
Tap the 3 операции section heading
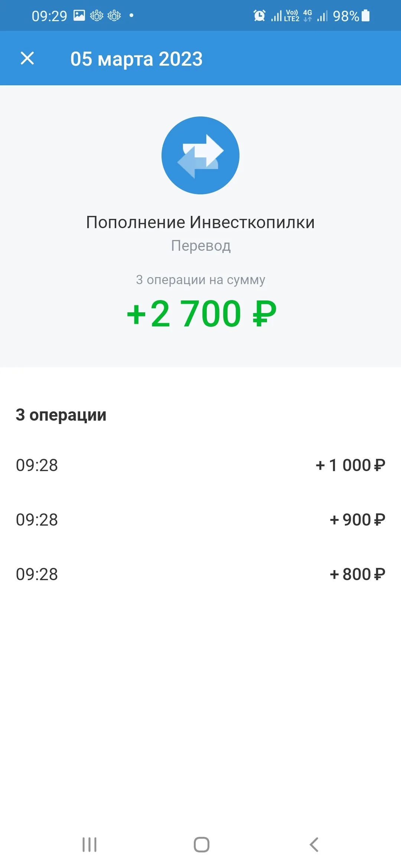coord(61,415)
